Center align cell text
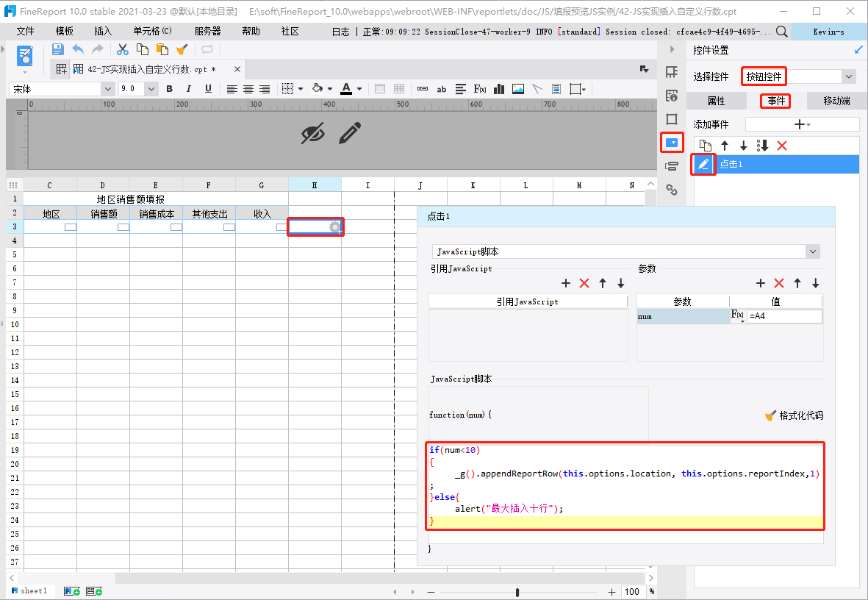 pyautogui.click(x=248, y=89)
